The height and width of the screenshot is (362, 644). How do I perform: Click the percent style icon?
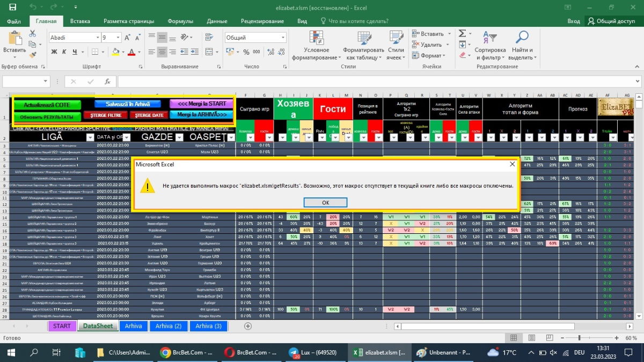[246, 52]
